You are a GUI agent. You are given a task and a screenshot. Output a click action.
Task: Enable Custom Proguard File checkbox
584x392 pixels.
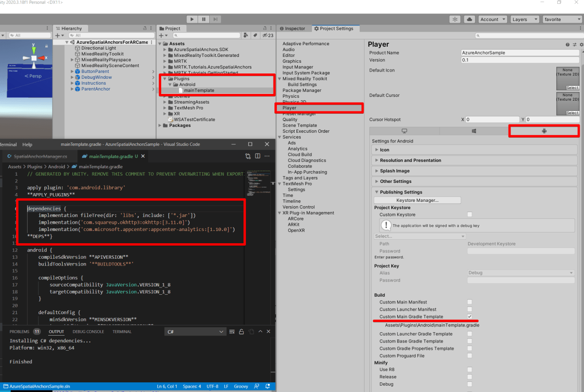tap(470, 356)
